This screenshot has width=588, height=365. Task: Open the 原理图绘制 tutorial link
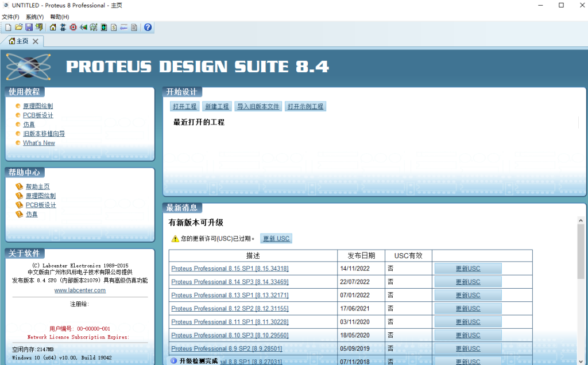tap(38, 106)
